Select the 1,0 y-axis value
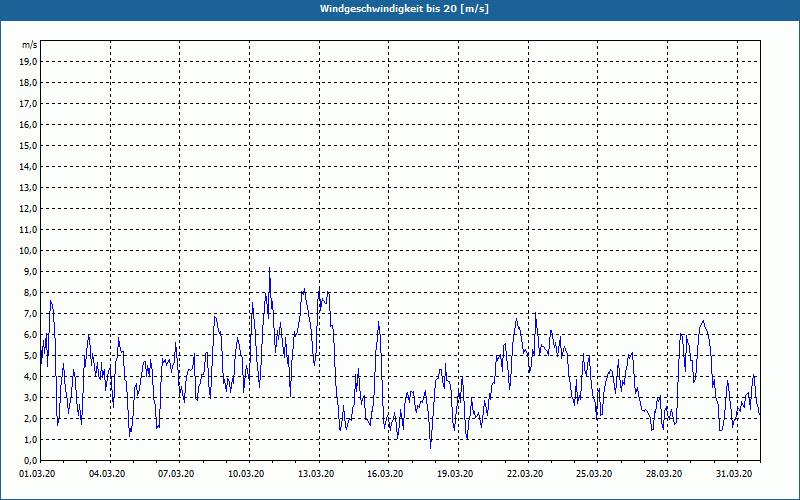This screenshot has height=500, width=800. [x=30, y=439]
